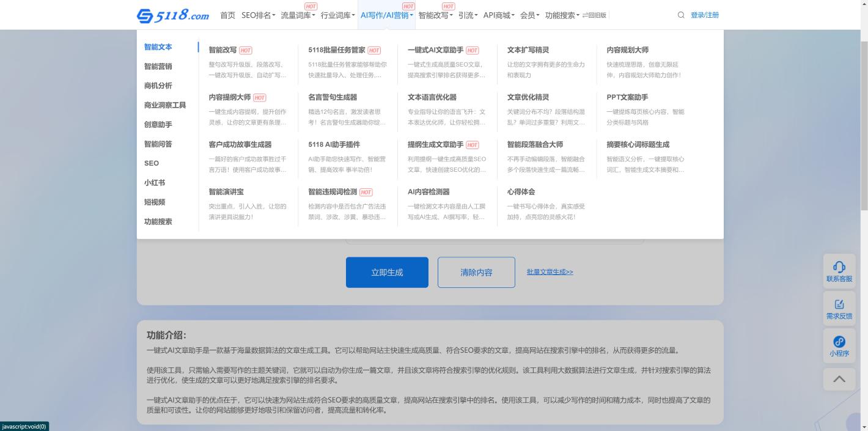Viewport: 868px width, 431px height.
Task: Expand the API商城 dropdown
Action: 499,15
